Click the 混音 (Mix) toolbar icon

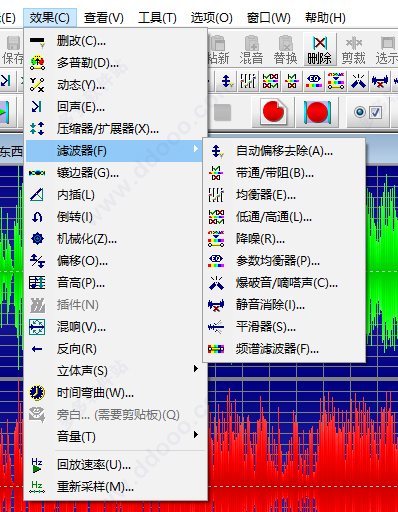point(251,50)
